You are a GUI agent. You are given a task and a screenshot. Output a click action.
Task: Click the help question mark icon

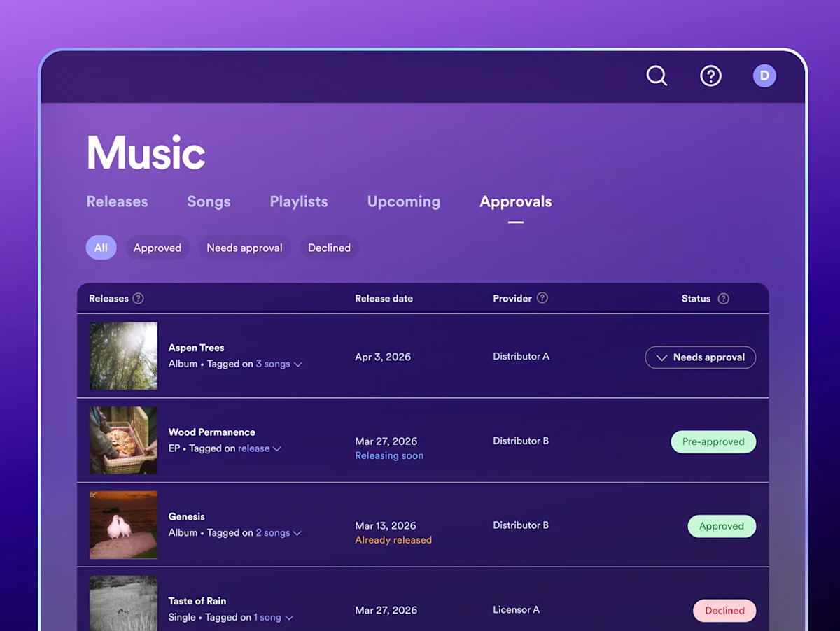pyautogui.click(x=711, y=76)
